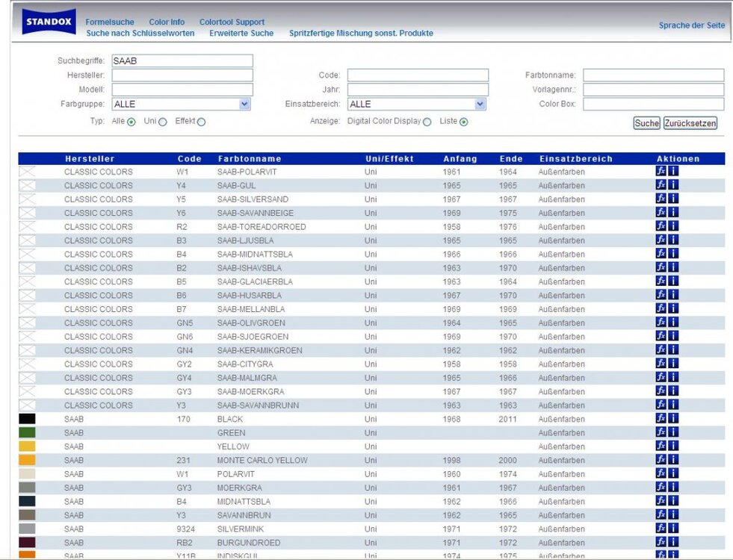The image size is (733, 560).
Task: Click into the Color Box field
Action: 654,104
